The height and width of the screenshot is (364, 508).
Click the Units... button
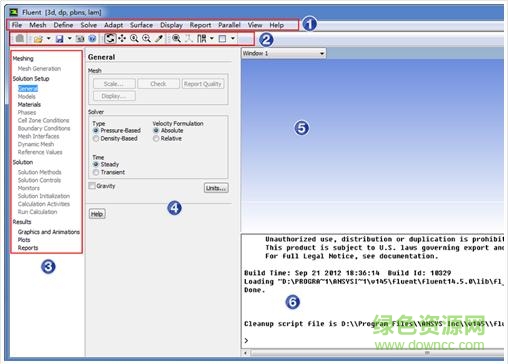click(x=216, y=188)
